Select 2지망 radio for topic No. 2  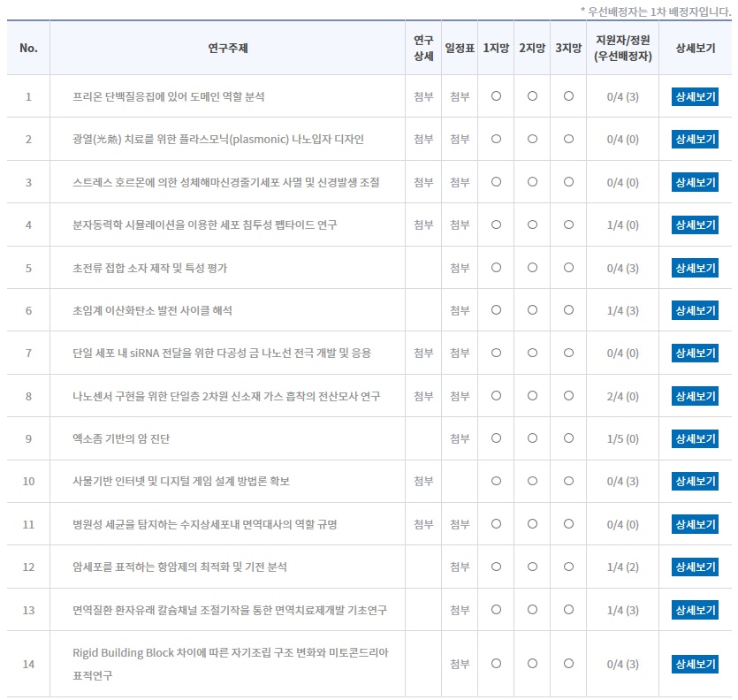tap(532, 139)
